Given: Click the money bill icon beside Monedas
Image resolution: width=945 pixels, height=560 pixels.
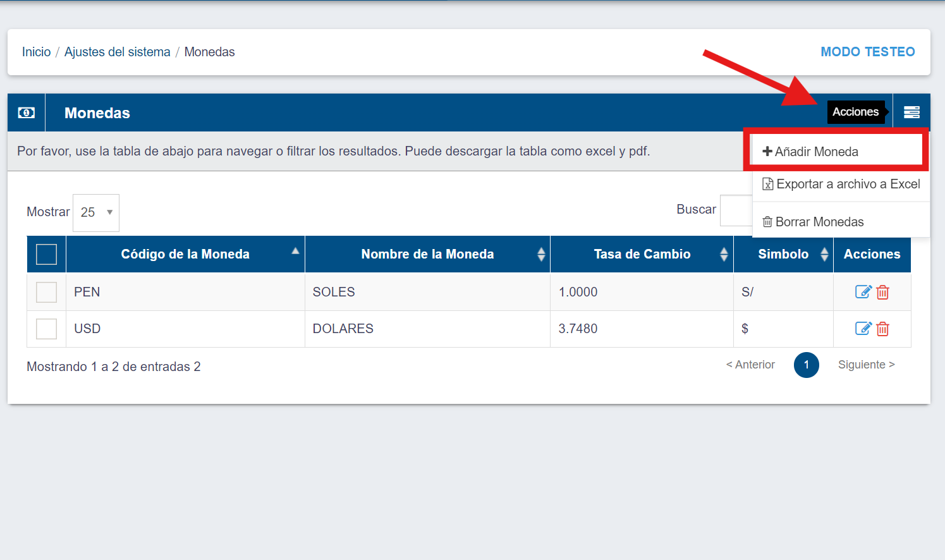Looking at the screenshot, I should point(27,113).
